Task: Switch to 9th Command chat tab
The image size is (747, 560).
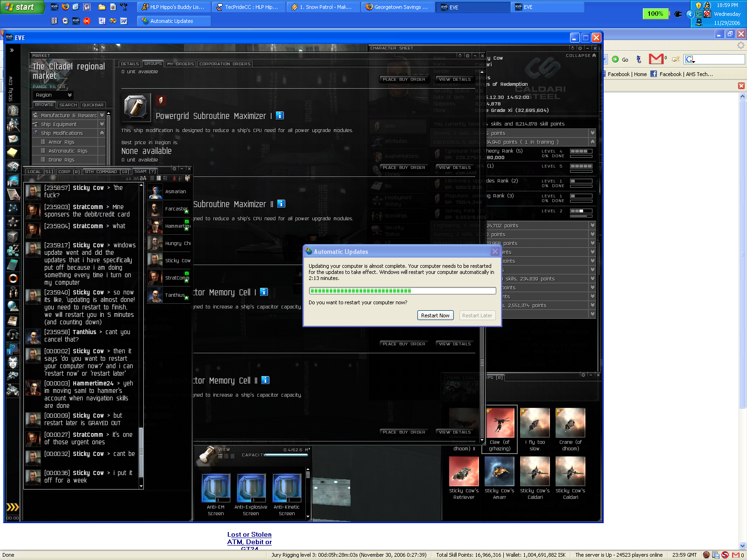Action: click(107, 172)
